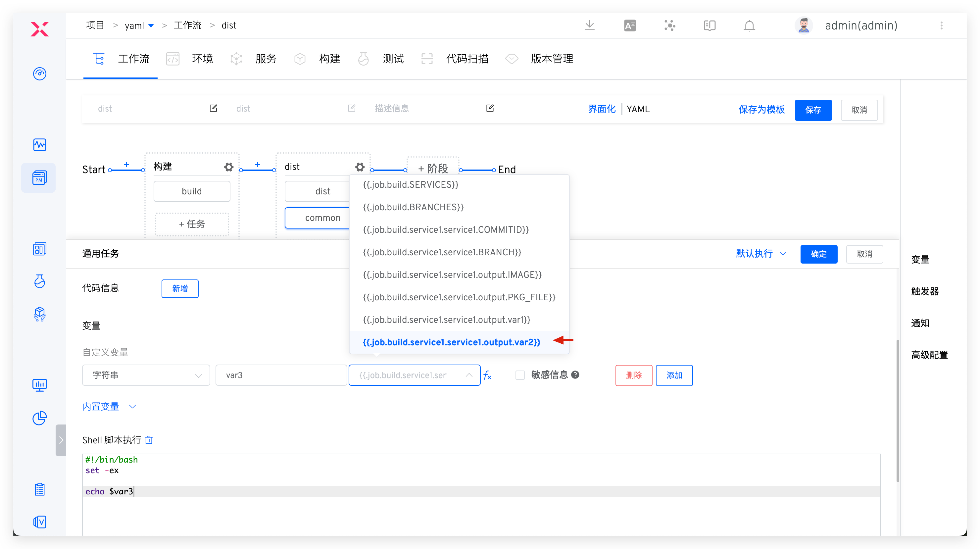Click the help icon beside 敏感信息
The height and width of the screenshot is (549, 980).
(x=575, y=375)
